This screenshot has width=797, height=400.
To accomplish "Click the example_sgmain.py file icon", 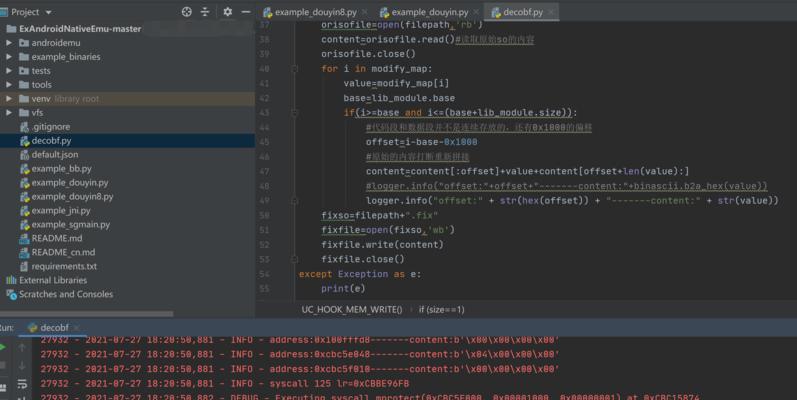I will 24,225.
